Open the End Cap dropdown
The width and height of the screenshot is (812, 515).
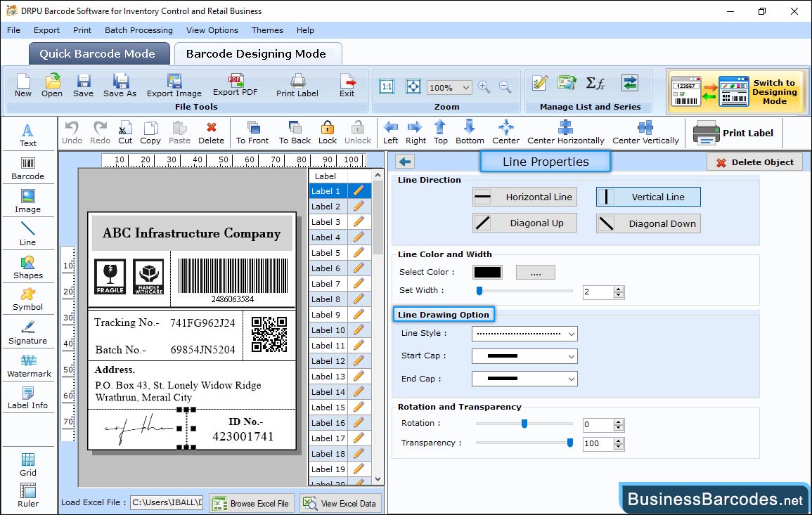[524, 379]
